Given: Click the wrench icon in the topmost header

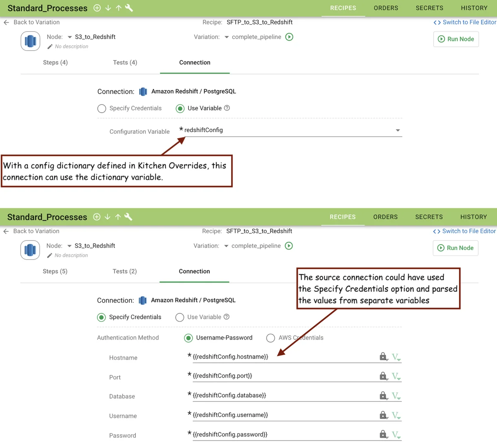Looking at the screenshot, I should pyautogui.click(x=129, y=8).
